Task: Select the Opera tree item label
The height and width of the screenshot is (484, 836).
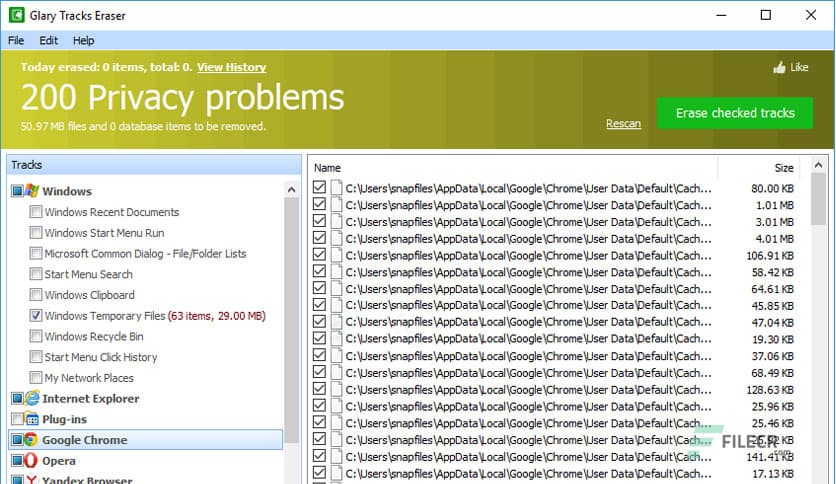Action: click(59, 461)
